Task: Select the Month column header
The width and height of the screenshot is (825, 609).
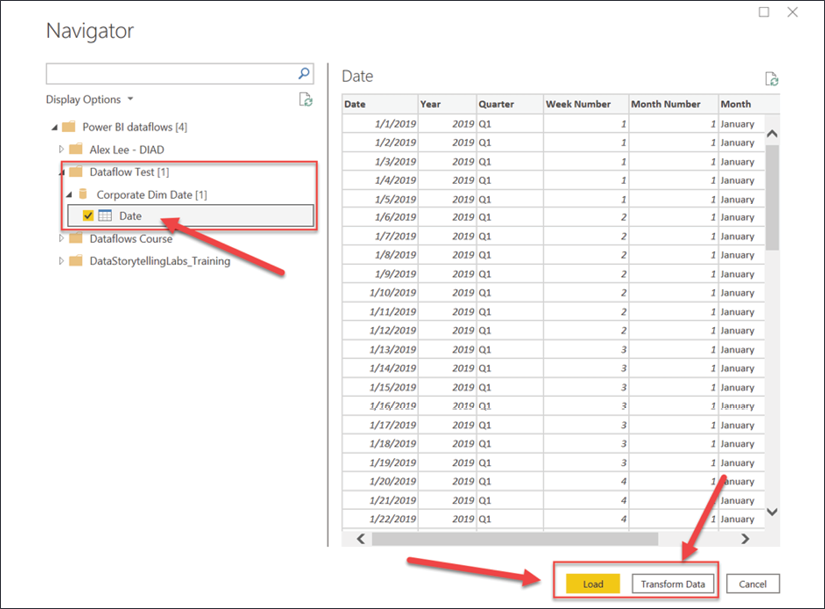Action: coord(749,104)
